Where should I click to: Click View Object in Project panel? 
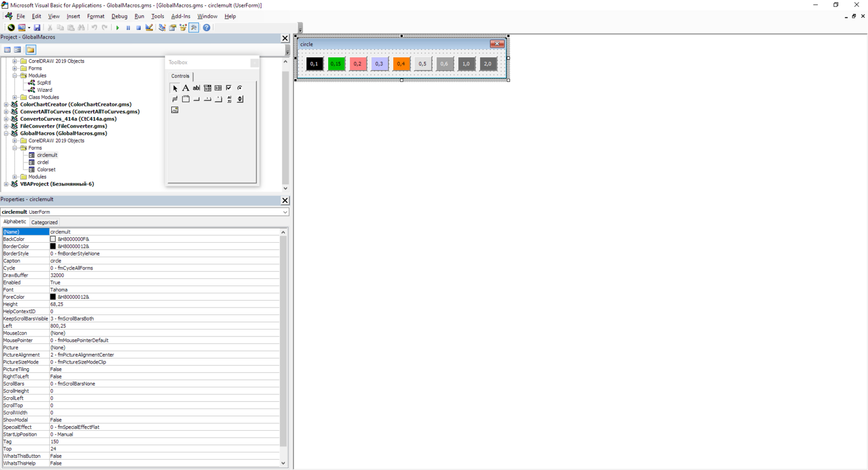pos(18,50)
